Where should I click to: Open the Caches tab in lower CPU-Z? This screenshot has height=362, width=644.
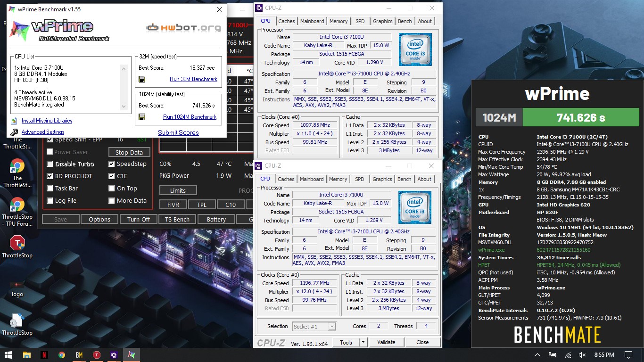[x=286, y=179]
